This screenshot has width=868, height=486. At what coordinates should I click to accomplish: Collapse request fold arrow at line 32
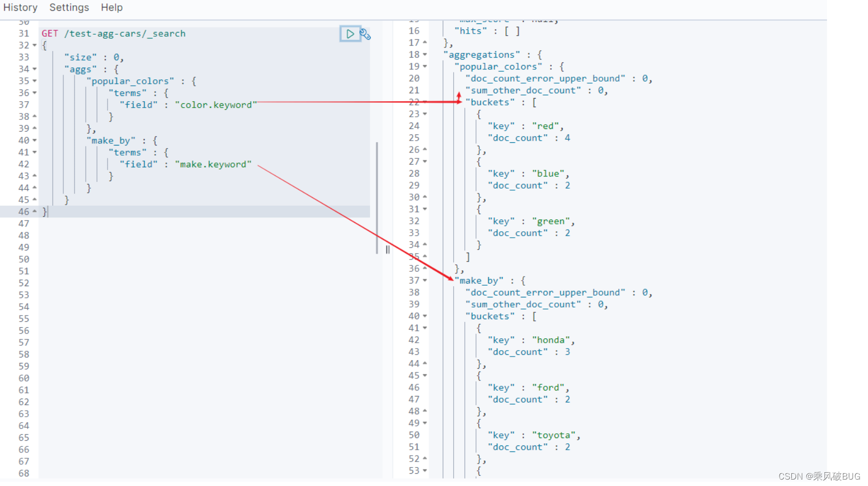coord(35,45)
